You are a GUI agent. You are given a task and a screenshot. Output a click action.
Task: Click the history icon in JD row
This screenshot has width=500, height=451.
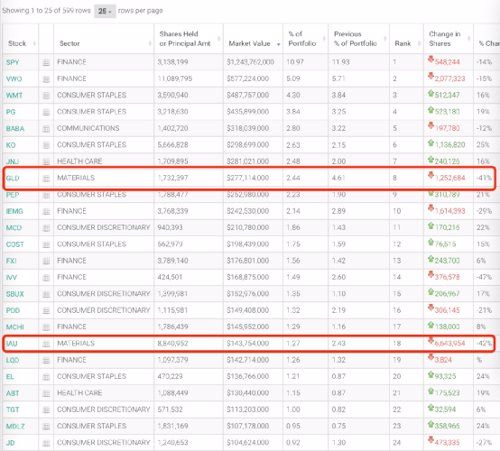point(46,443)
